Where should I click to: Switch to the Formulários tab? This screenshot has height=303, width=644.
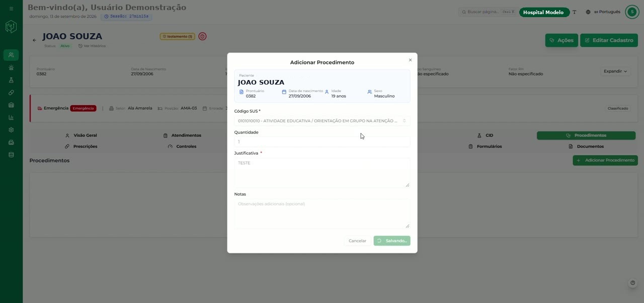coord(485,146)
